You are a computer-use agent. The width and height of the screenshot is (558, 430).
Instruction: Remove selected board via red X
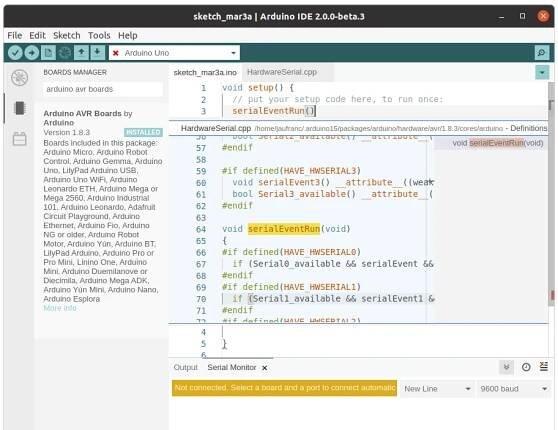coord(115,53)
